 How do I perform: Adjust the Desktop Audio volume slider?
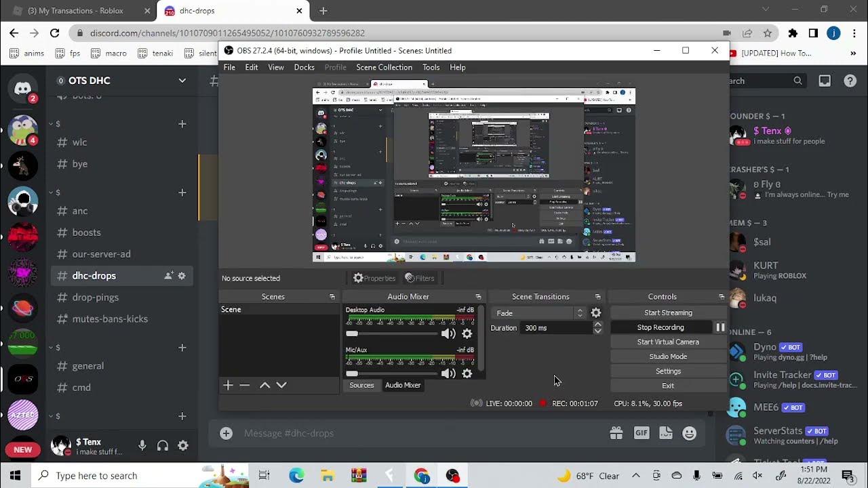coord(391,333)
